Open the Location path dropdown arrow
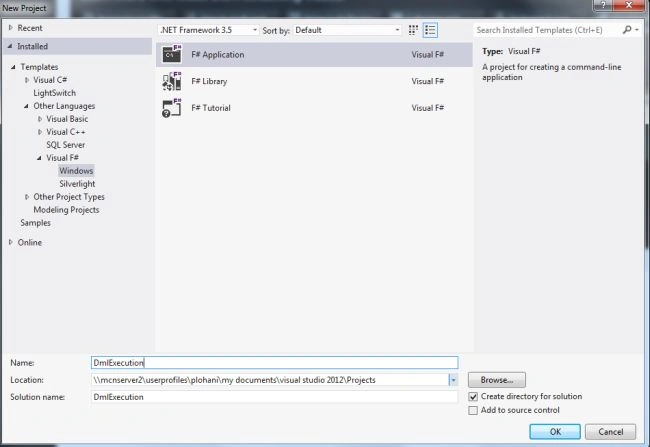 click(x=453, y=380)
